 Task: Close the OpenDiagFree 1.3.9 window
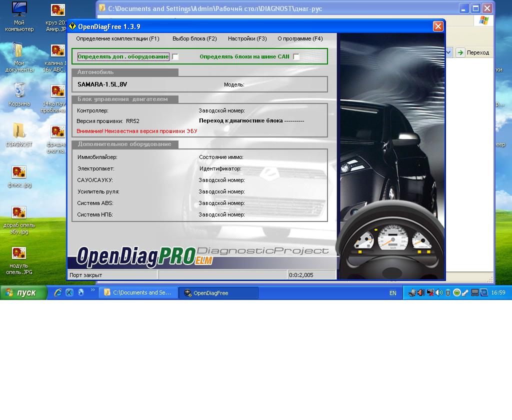click(x=438, y=26)
